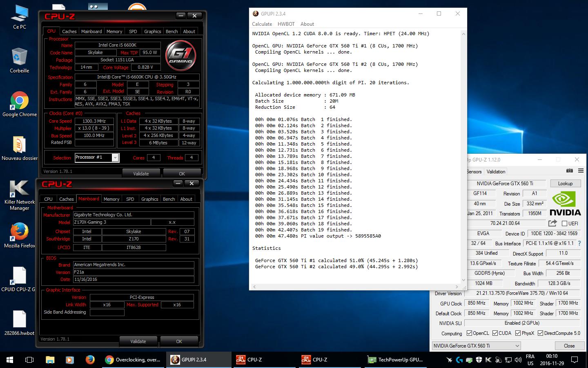Click the GPU-Z BIOS export arrow icon
This screenshot has width=588, height=368.
(x=552, y=223)
